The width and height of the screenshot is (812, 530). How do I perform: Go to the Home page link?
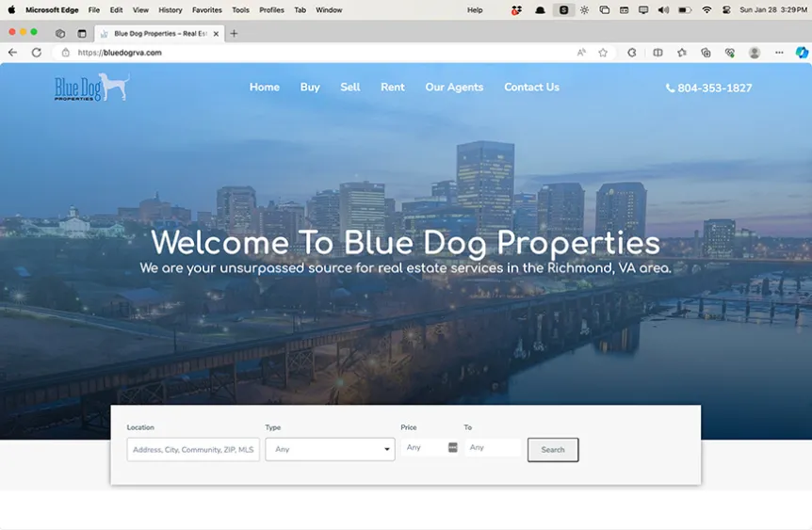[265, 87]
